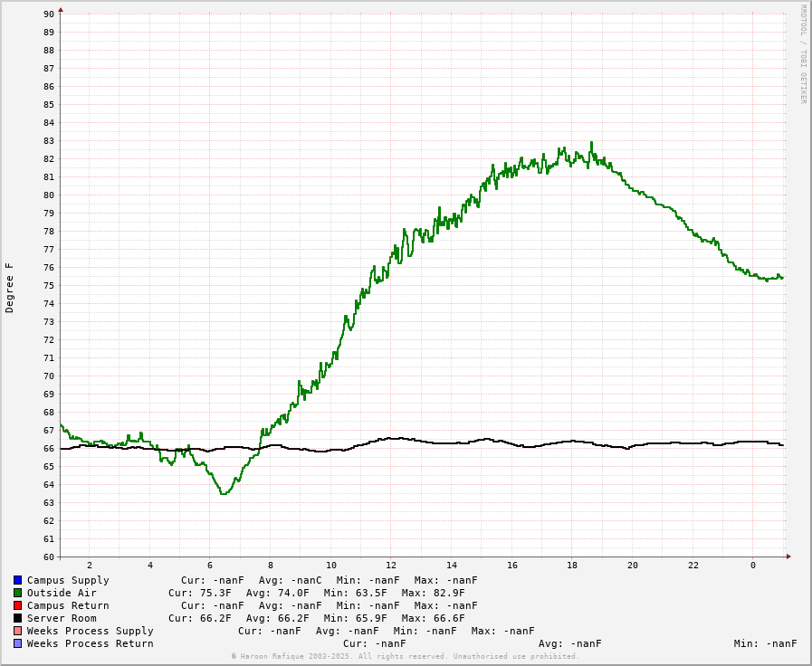Viewport: 812px width, 666px height.
Task: Click the red arrow atop the Y-axis
Action: coord(61,10)
